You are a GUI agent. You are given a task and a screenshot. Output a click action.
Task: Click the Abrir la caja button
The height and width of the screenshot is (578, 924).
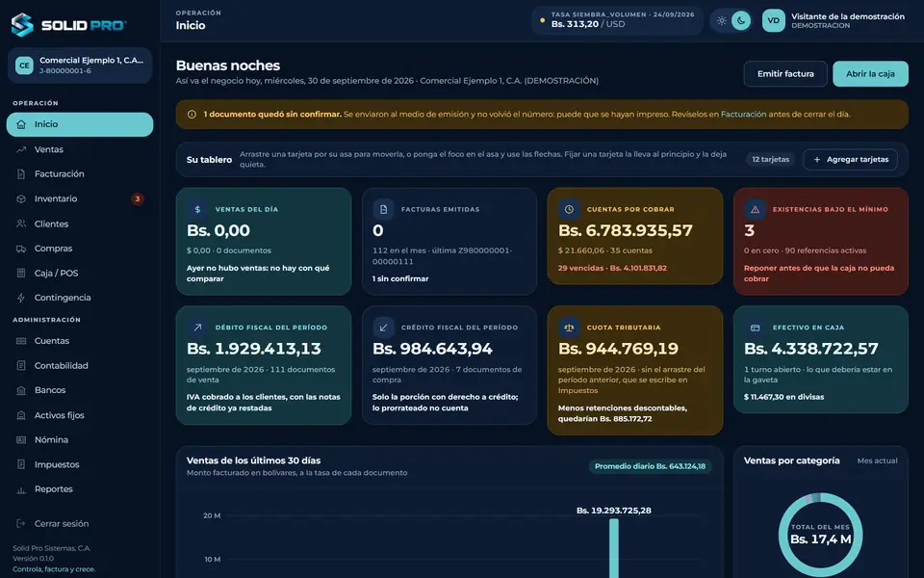(x=870, y=74)
